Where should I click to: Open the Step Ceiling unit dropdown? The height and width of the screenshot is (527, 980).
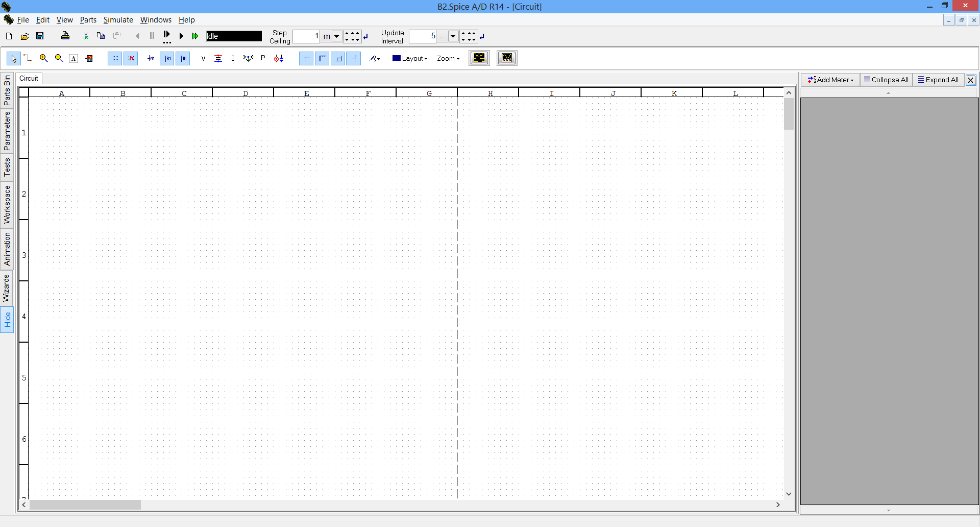(x=337, y=36)
